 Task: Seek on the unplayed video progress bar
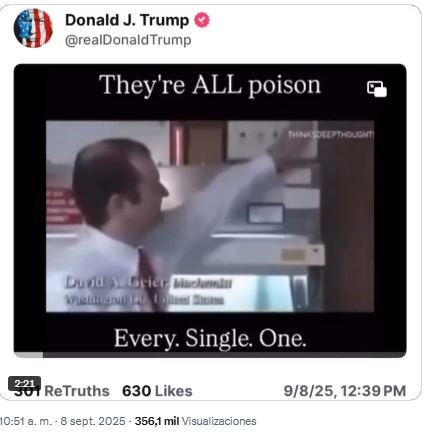click(x=224, y=355)
